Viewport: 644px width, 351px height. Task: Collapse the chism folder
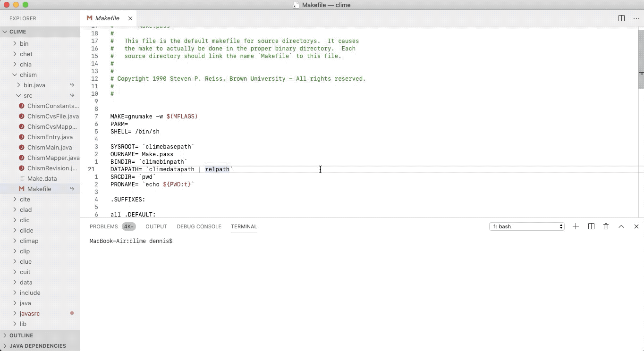(15, 75)
